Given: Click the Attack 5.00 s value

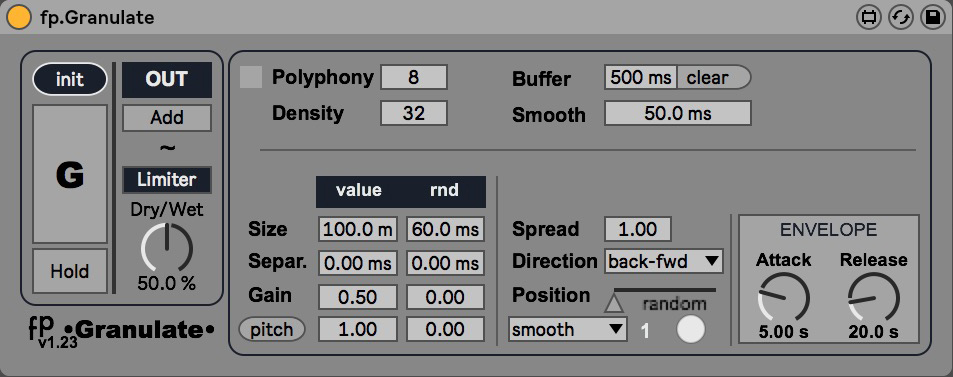Looking at the screenshot, I should click(783, 332).
